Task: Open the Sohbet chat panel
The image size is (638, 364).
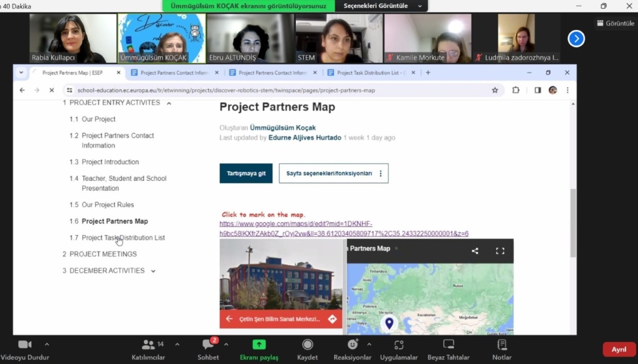Action: pyautogui.click(x=208, y=345)
